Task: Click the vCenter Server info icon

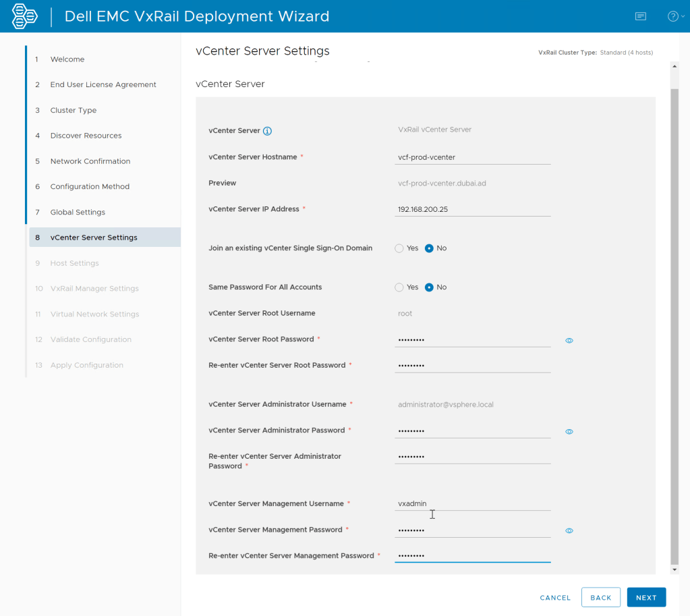Action: click(267, 131)
